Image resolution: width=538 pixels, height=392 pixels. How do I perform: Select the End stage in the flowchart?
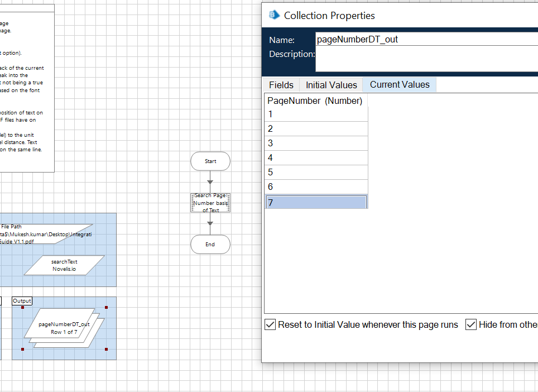pos(210,245)
